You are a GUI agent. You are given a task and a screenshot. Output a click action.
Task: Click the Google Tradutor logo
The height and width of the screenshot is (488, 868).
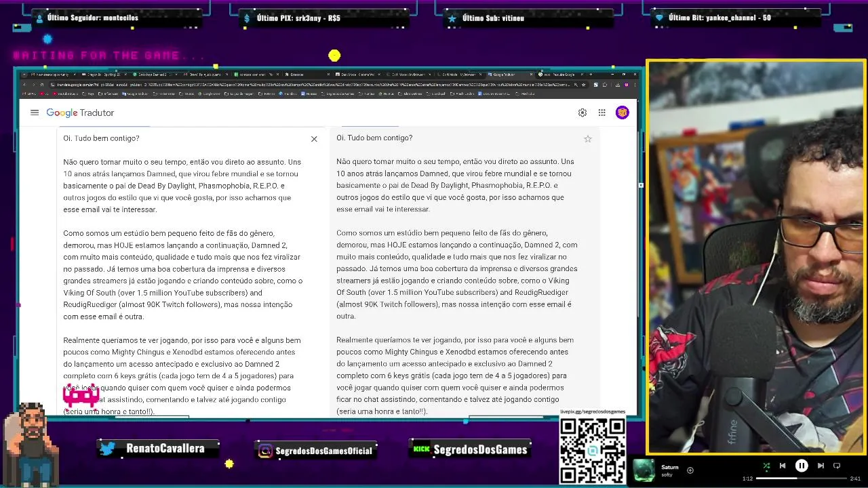80,113
